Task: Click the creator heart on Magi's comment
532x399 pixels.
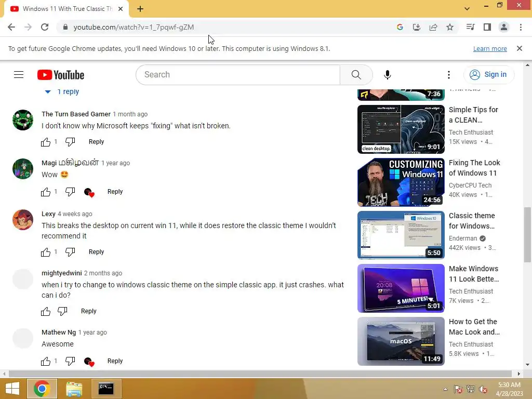Action: (x=89, y=192)
